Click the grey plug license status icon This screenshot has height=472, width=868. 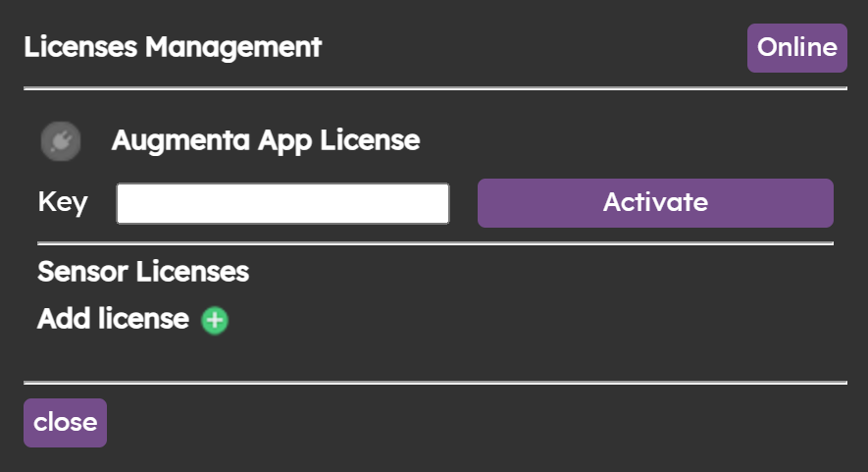pyautogui.click(x=60, y=141)
